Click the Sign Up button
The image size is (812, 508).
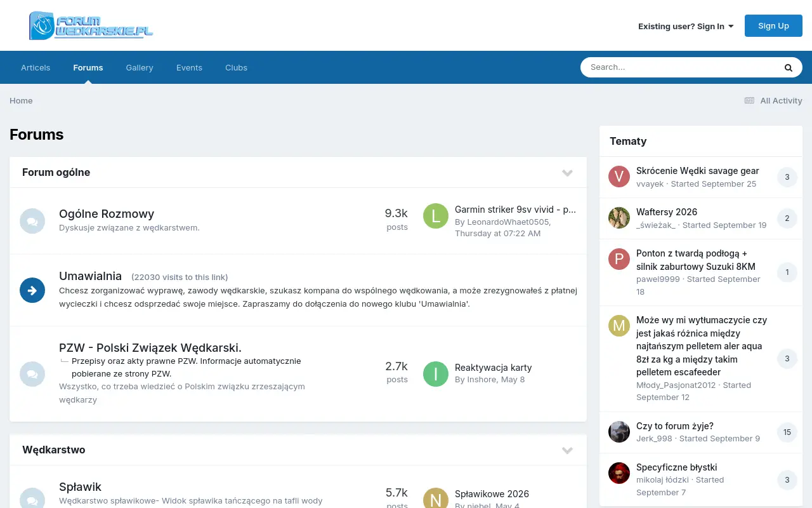click(x=773, y=25)
